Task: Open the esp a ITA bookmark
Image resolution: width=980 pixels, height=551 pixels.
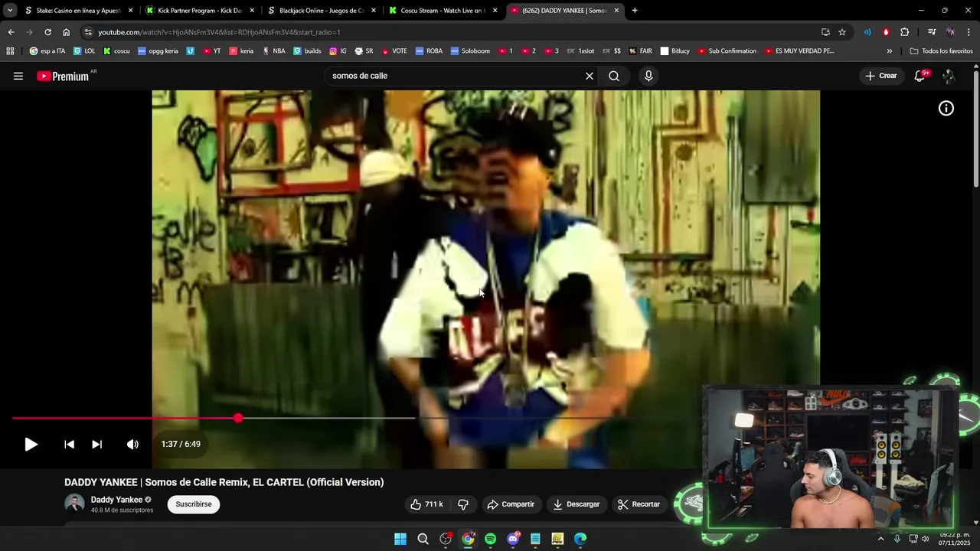Action: 47,51
